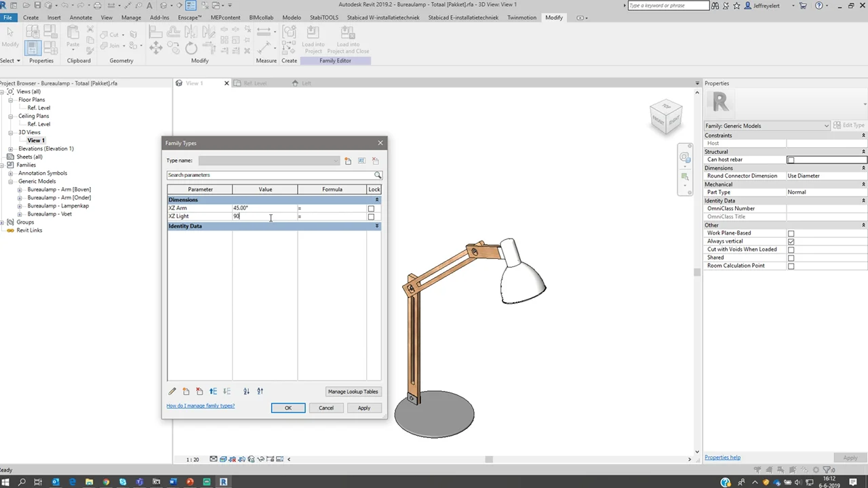
Task: Click OK in the Family Types dialog
Action: pos(288,408)
